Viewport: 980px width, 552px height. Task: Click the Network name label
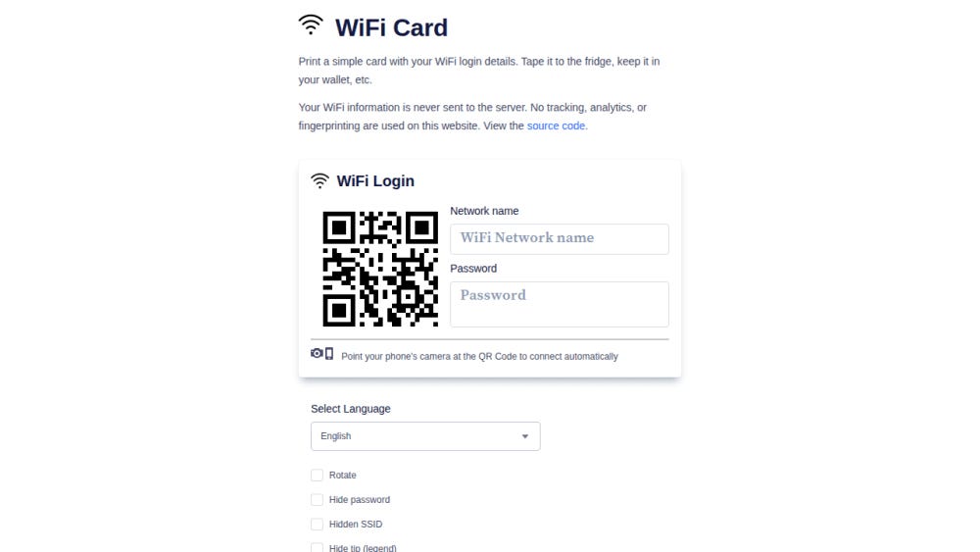(x=484, y=212)
